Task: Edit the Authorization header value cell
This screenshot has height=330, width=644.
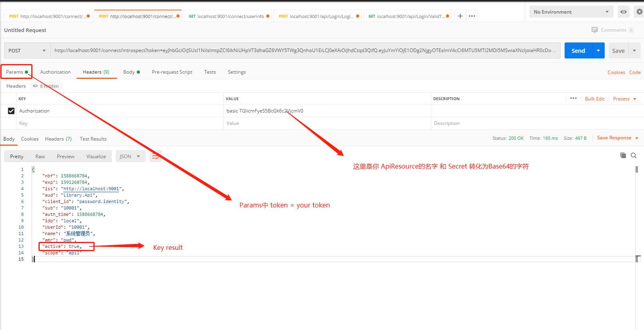Action: pos(327,111)
